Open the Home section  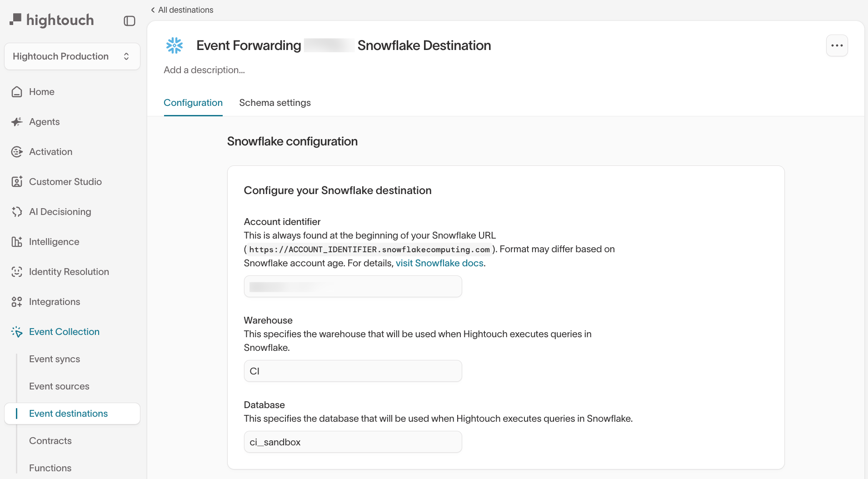(41, 91)
